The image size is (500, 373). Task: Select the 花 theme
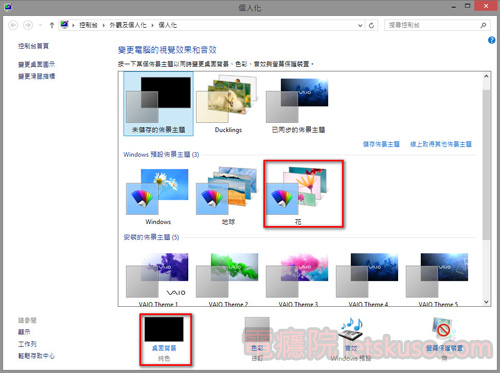[298, 196]
